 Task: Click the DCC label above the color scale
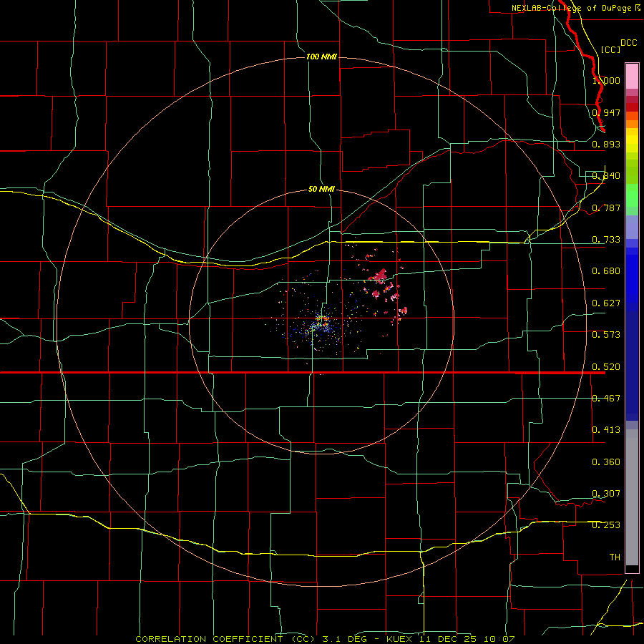tap(628, 43)
